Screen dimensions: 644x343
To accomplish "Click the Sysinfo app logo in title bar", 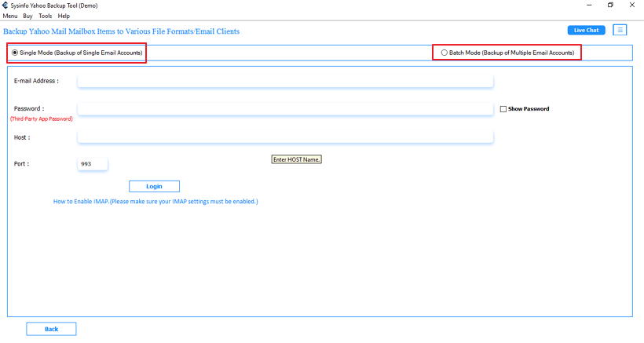I will 5,5.
